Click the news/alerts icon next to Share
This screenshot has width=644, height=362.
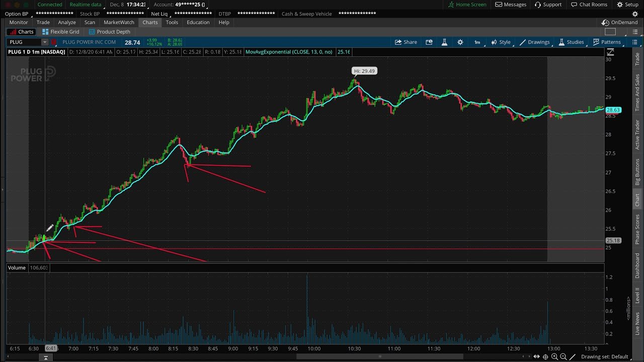[429, 42]
